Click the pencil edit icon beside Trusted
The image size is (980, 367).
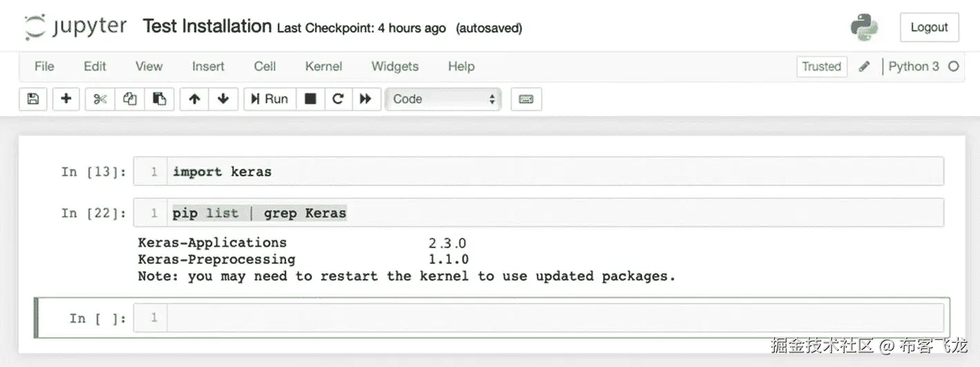coord(864,66)
